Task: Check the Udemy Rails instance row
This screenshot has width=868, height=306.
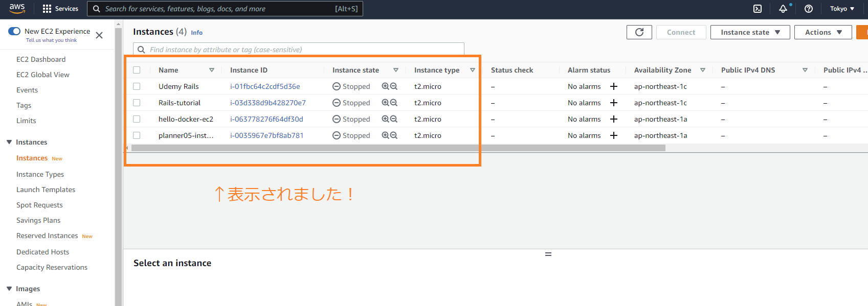Action: coord(137,86)
